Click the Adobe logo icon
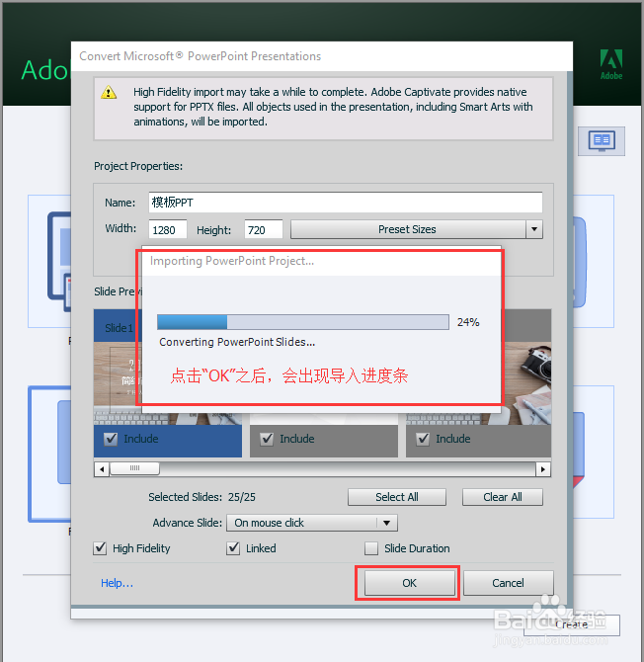The width and height of the screenshot is (644, 662). pyautogui.click(x=611, y=64)
